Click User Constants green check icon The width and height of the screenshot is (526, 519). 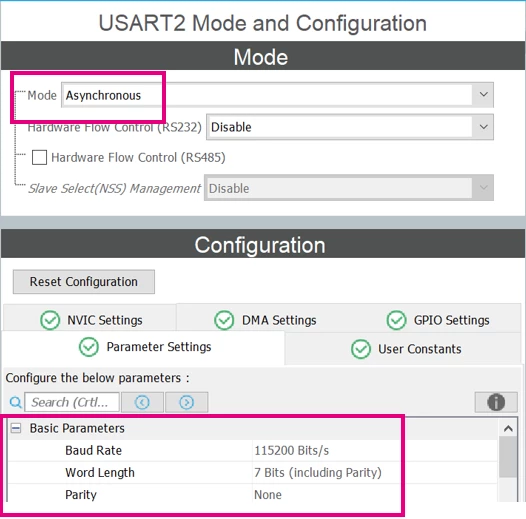pyautogui.click(x=361, y=349)
